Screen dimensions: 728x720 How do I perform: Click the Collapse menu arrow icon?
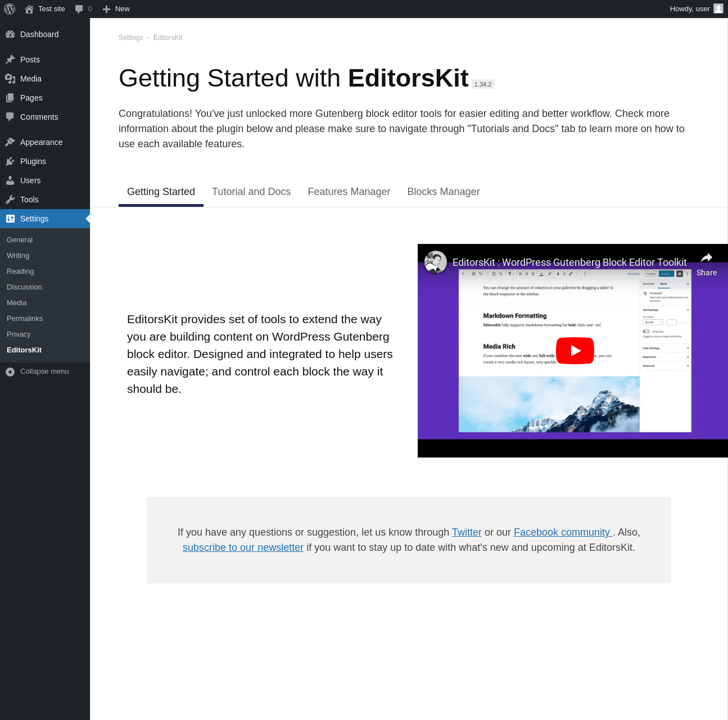click(x=10, y=372)
